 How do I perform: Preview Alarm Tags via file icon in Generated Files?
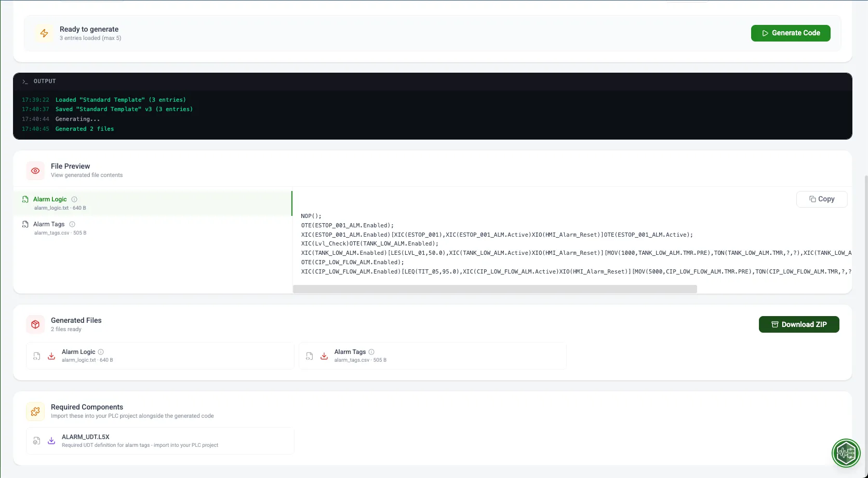[x=309, y=356]
